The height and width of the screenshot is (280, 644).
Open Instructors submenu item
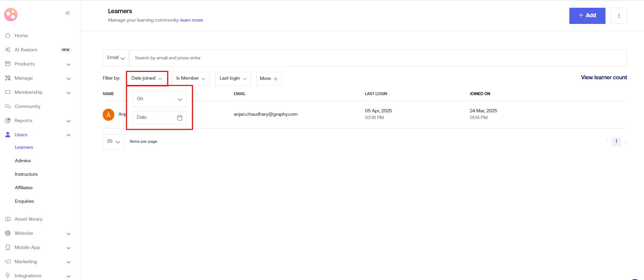[x=26, y=174]
